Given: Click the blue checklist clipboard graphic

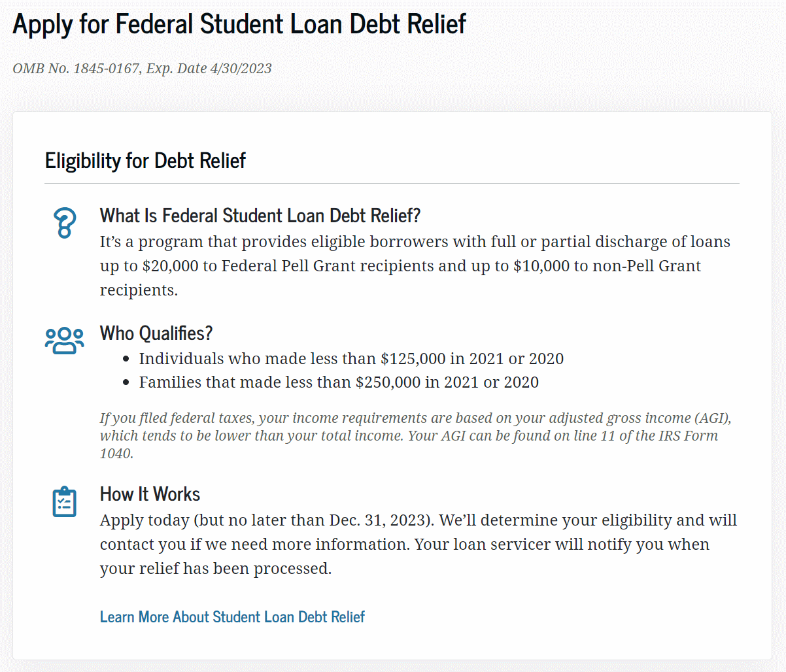Looking at the screenshot, I should [64, 501].
